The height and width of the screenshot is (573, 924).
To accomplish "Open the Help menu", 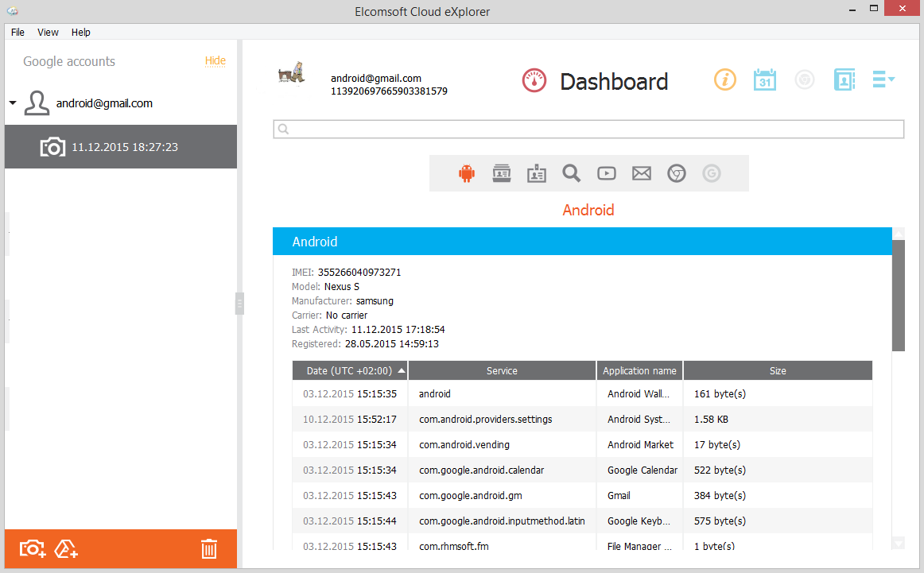I will [81, 33].
